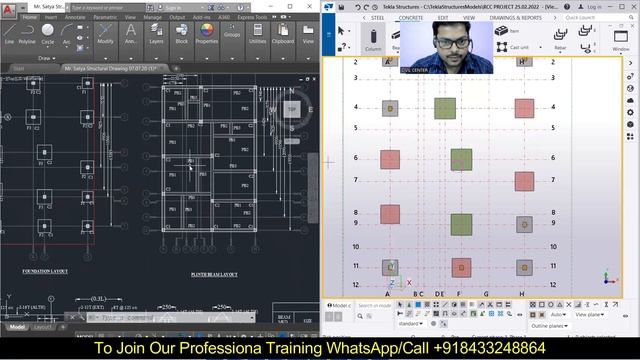
Task: Open the Block panel in AutoCAD
Action: click(x=182, y=34)
